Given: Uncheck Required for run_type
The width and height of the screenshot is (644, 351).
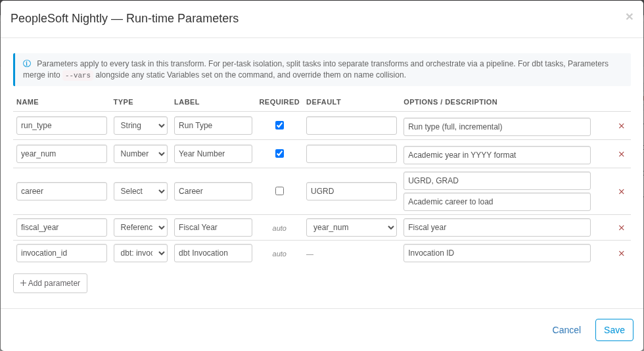Looking at the screenshot, I should pyautogui.click(x=279, y=126).
